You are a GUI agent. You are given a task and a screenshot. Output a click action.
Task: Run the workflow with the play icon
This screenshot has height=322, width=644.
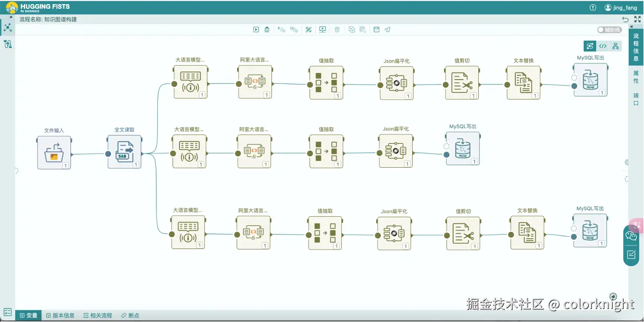coord(256,30)
